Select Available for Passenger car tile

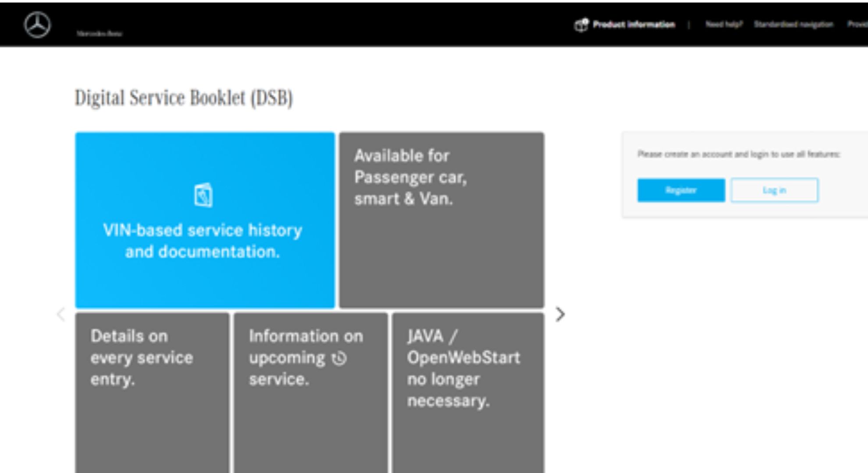pos(441,220)
